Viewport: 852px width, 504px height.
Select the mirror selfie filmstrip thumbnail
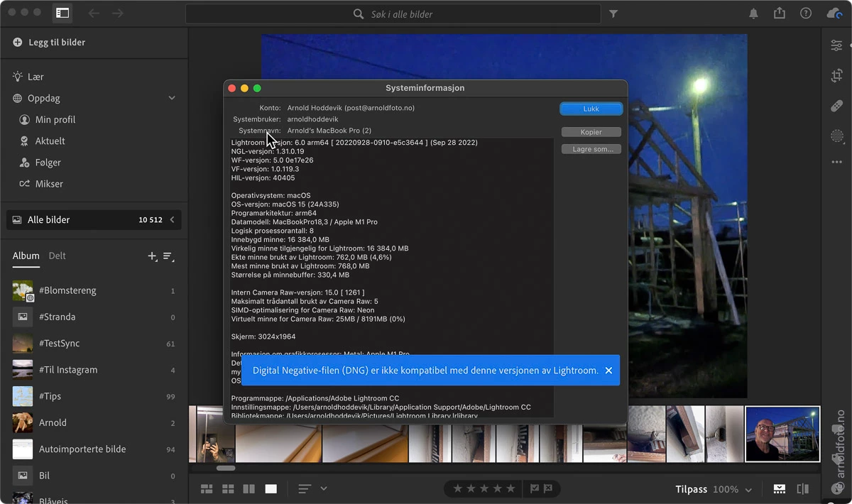coord(216,434)
